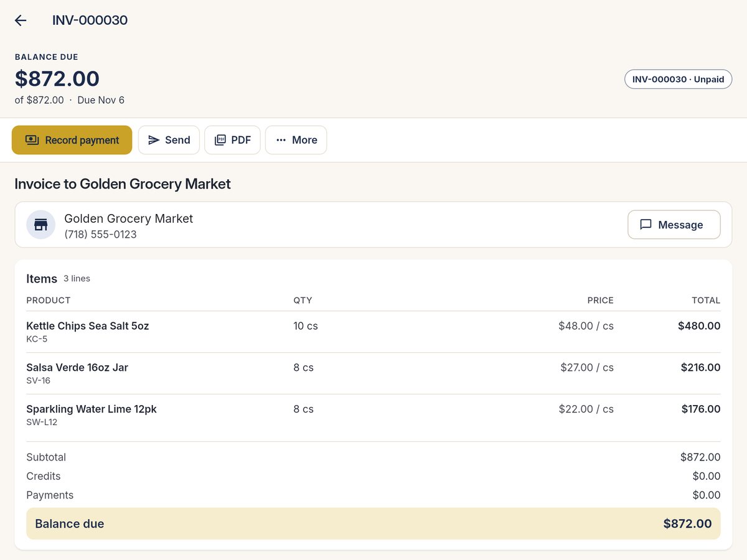
Task: Select Kettle Chips Sea Salt 5oz row
Action: coord(374,332)
